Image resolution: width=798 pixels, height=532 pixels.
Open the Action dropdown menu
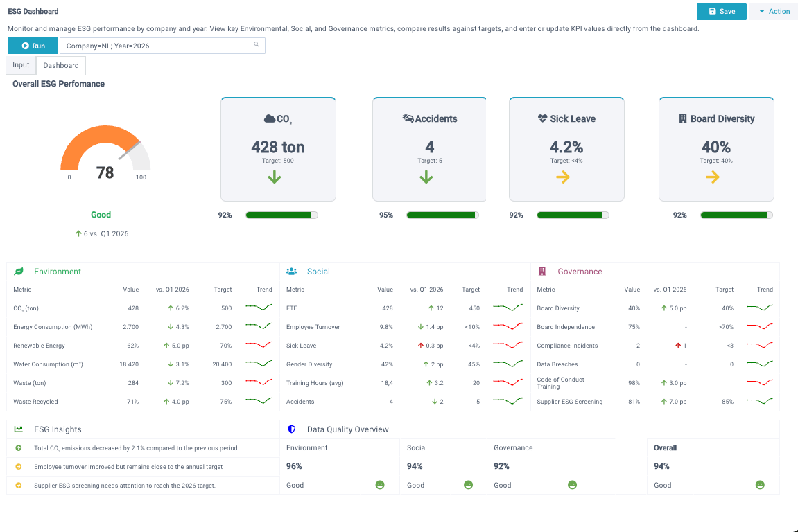[x=774, y=12]
